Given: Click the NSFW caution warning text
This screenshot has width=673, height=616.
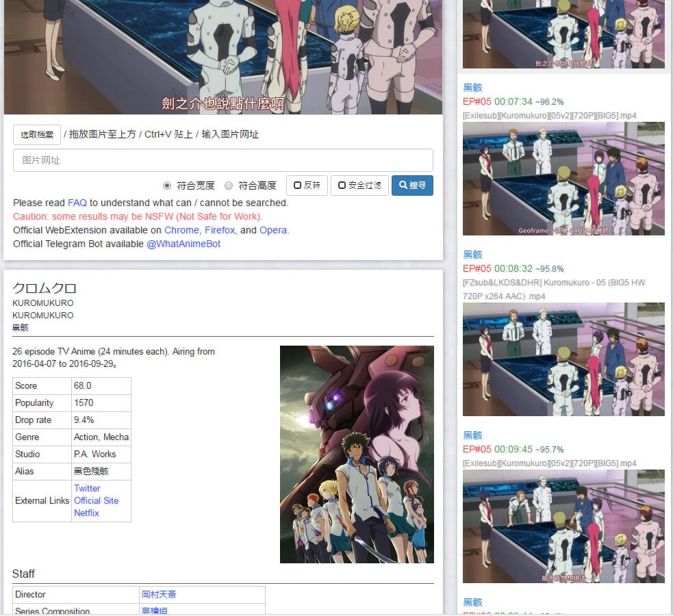Looking at the screenshot, I should (138, 217).
